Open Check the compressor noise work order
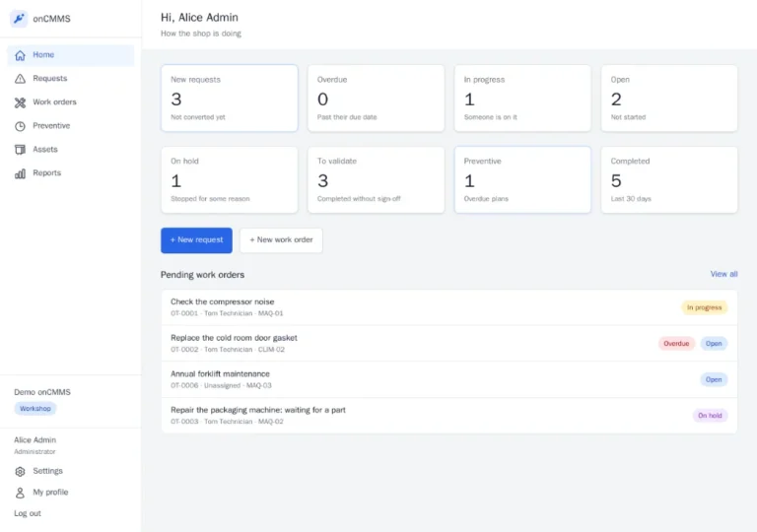Viewport: 757px width, 532px height. (449, 307)
